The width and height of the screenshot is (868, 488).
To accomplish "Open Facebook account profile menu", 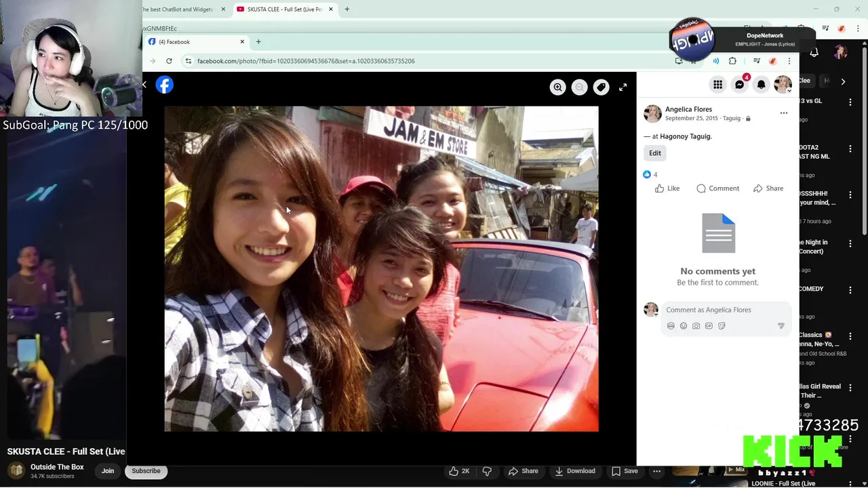I will pos(783,85).
